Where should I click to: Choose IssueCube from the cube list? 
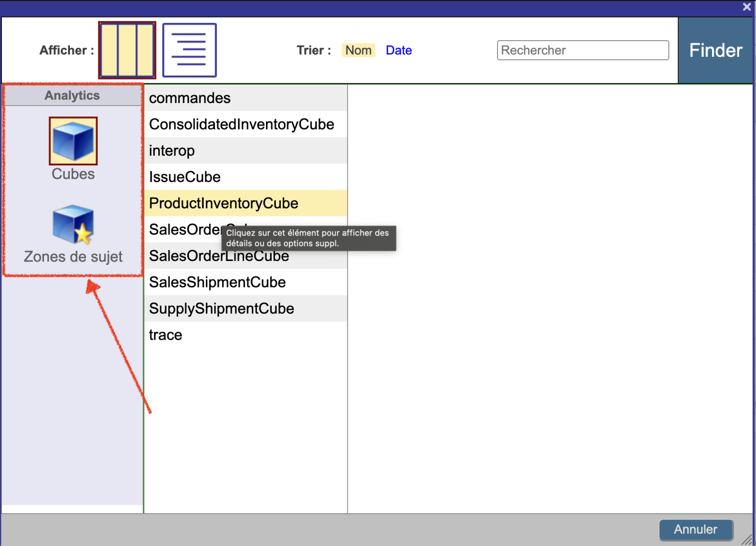click(185, 177)
